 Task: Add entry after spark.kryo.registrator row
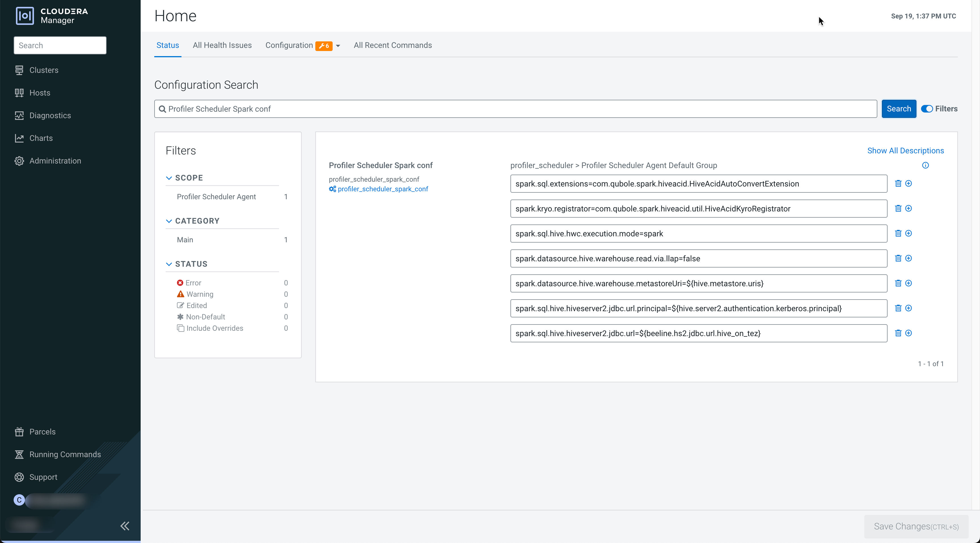[x=908, y=208]
